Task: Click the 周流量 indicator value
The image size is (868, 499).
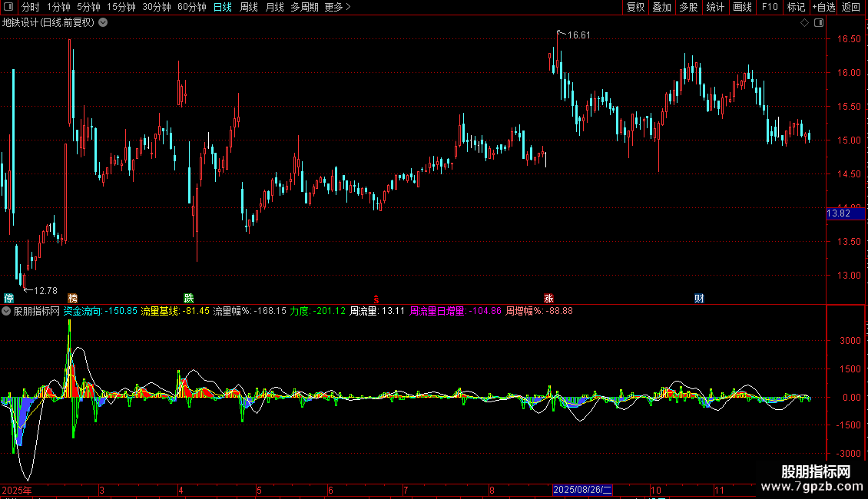Action: tap(377, 311)
